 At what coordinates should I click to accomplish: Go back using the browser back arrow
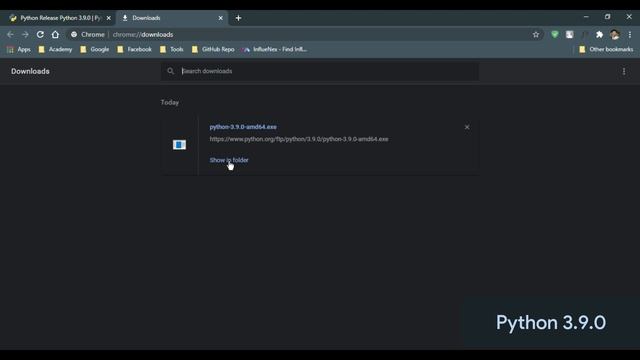(x=10, y=35)
